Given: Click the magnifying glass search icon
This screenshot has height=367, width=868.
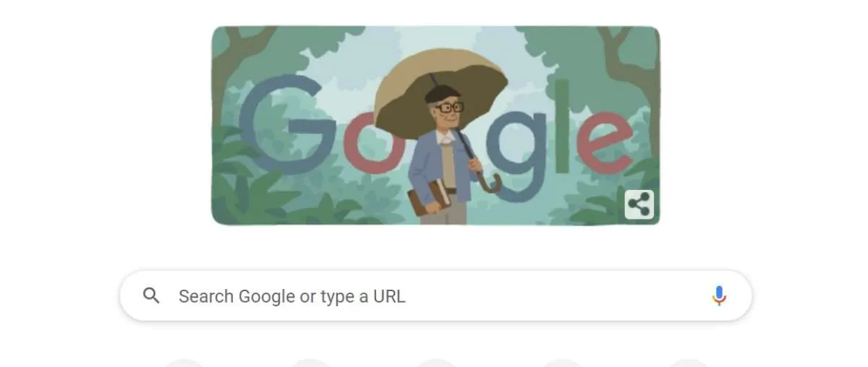Looking at the screenshot, I should (151, 295).
